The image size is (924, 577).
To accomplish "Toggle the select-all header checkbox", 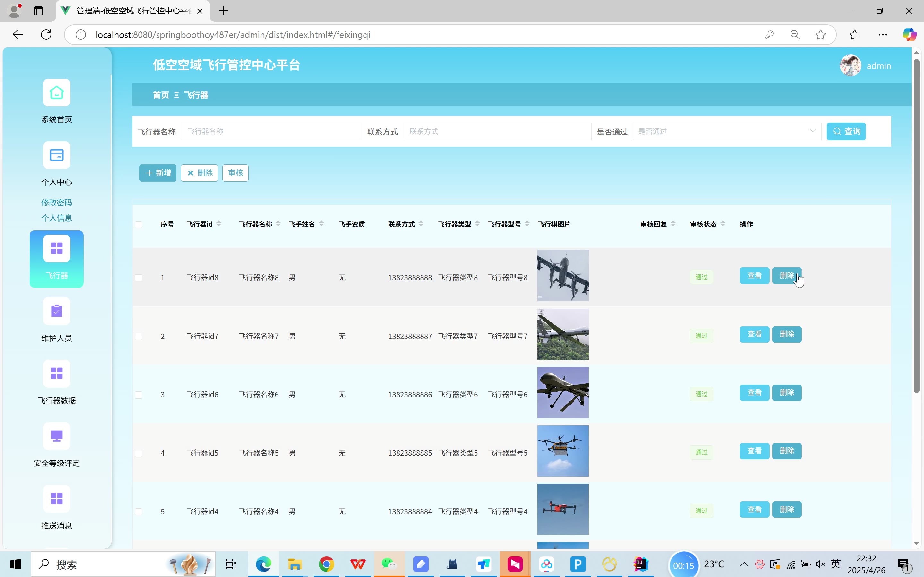I will tap(139, 224).
